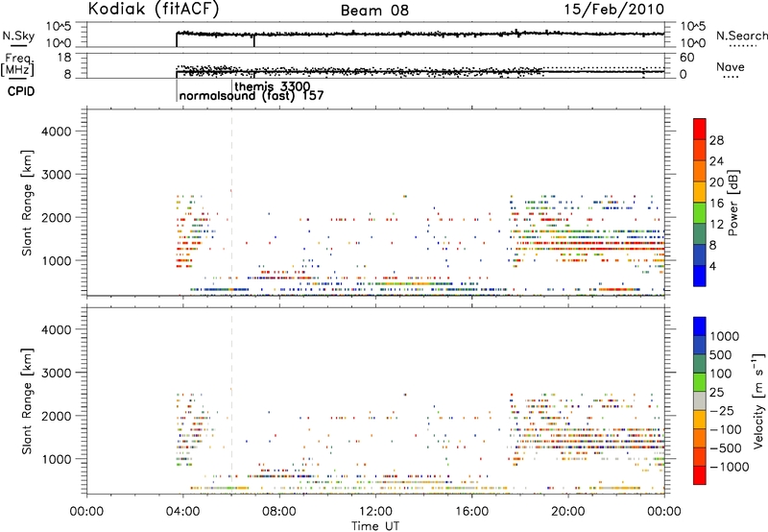The height and width of the screenshot is (532, 768).
Task: Select the "12:00" time tick label
Action: point(375,512)
